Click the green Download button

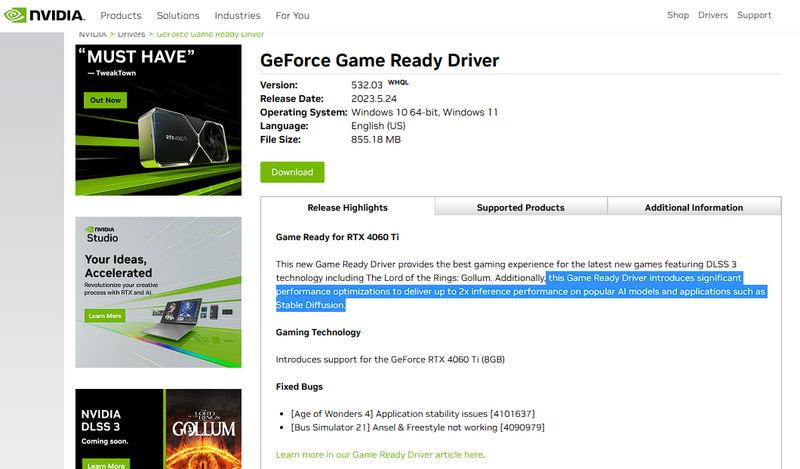click(x=292, y=172)
